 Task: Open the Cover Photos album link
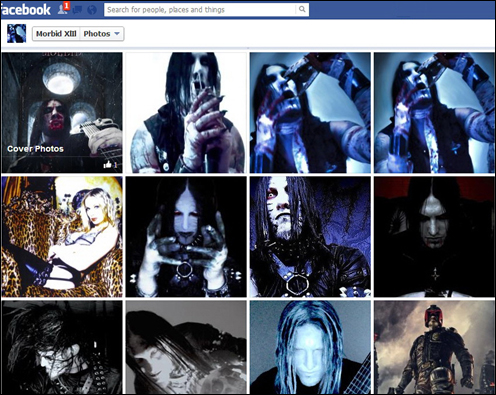(35, 149)
